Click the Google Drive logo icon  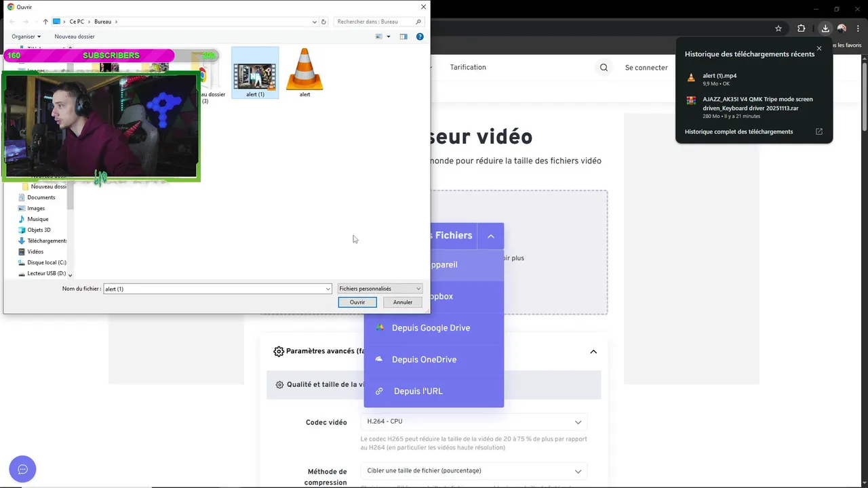(380, 327)
